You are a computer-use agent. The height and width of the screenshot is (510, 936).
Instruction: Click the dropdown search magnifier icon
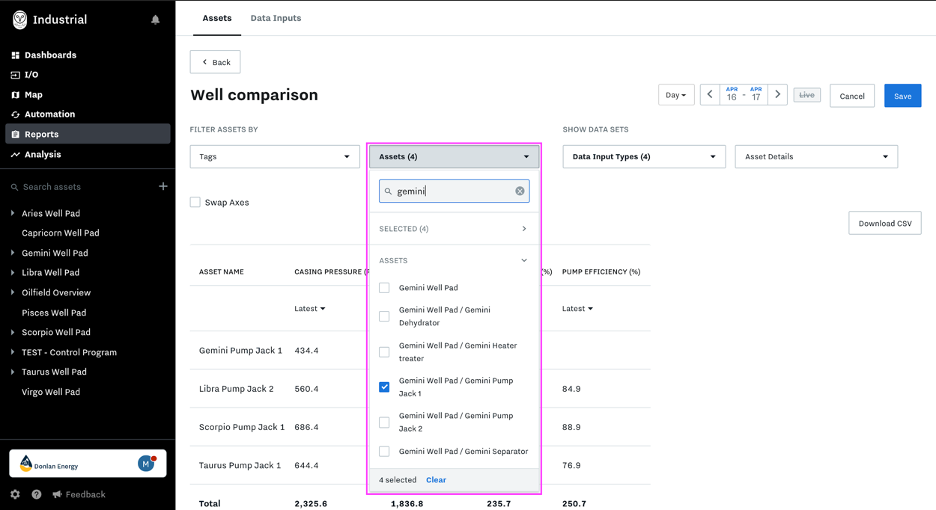tap(388, 191)
